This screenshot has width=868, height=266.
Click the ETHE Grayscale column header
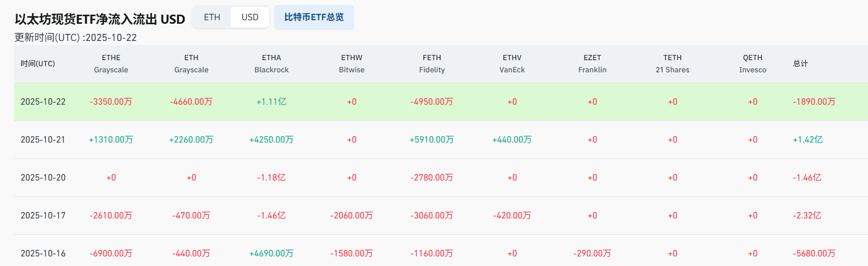tap(111, 64)
